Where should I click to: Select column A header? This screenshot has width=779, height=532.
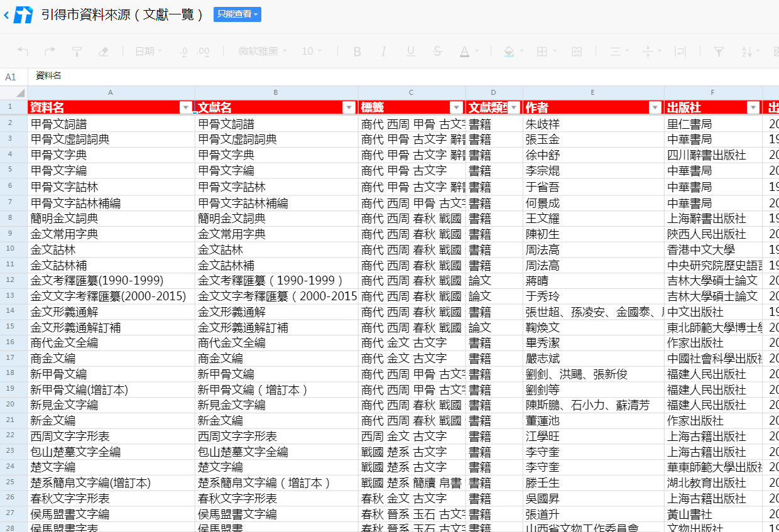111,92
